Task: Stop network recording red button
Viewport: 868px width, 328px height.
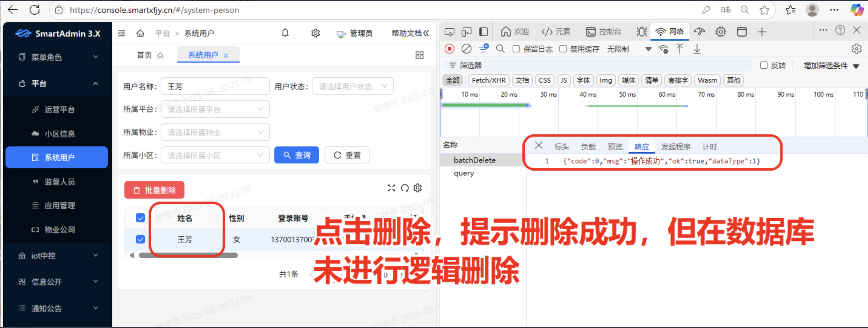Action: click(450, 49)
